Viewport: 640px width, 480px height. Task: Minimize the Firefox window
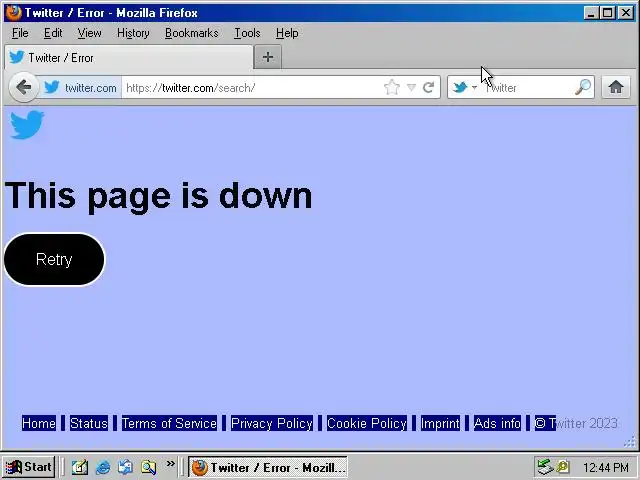coord(591,13)
